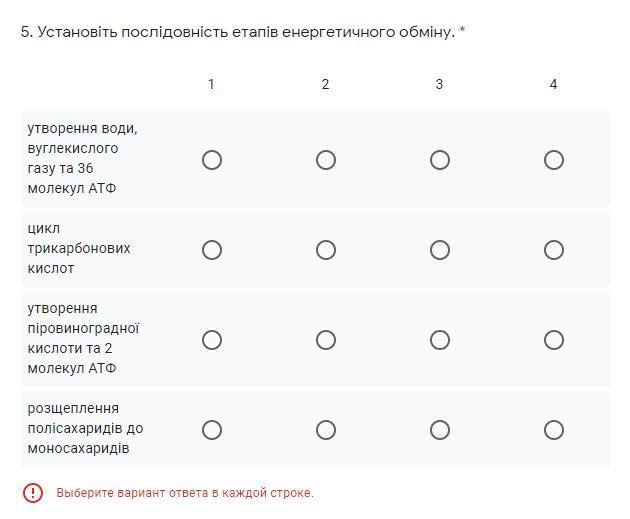Pick 3 for 'розщеплення полісахаридів' row

tap(440, 430)
